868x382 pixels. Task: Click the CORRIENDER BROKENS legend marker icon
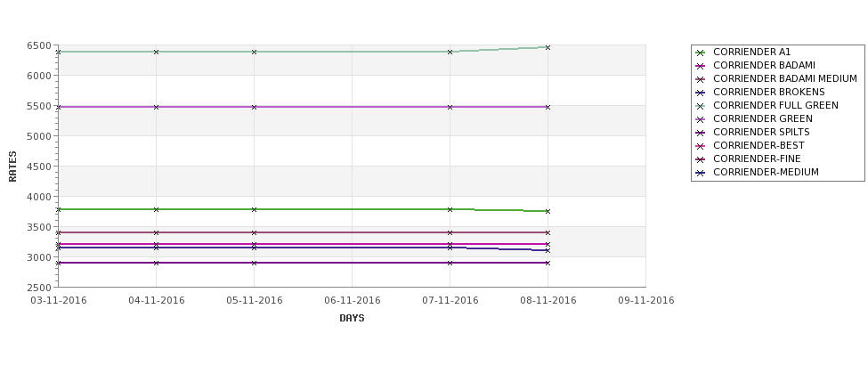click(701, 93)
